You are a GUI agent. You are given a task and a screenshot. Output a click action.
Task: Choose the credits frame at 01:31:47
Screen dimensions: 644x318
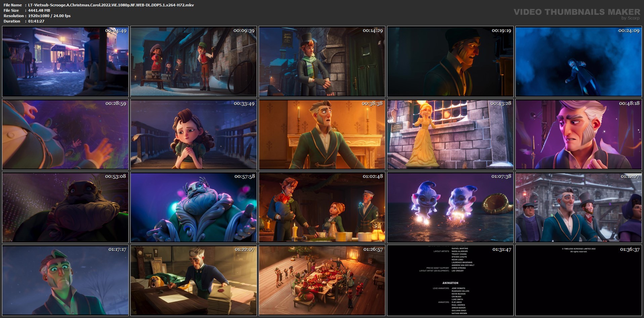coord(450,280)
